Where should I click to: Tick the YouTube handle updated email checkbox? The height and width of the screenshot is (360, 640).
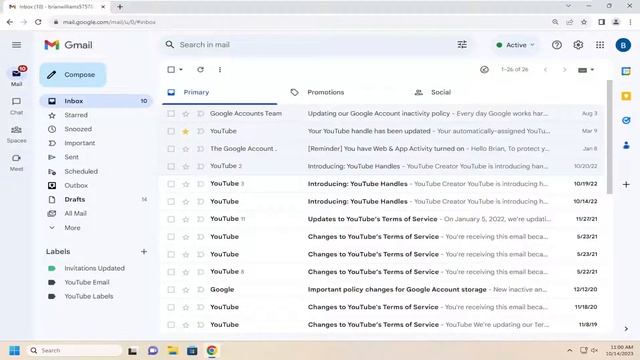pos(171,131)
